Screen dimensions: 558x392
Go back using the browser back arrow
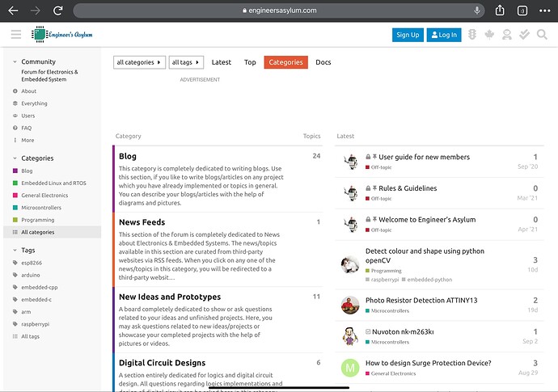point(13,11)
